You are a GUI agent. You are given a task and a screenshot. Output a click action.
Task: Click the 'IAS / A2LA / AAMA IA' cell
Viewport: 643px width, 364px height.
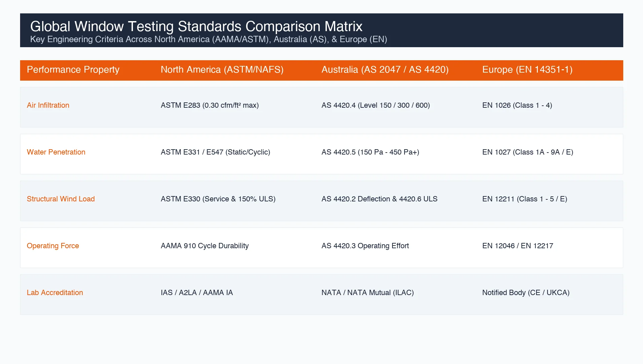[197, 293]
